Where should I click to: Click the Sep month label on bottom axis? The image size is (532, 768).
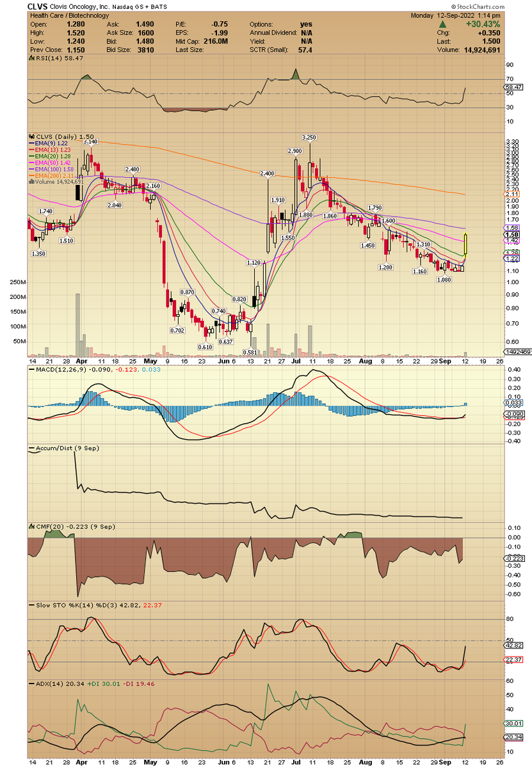point(446,763)
